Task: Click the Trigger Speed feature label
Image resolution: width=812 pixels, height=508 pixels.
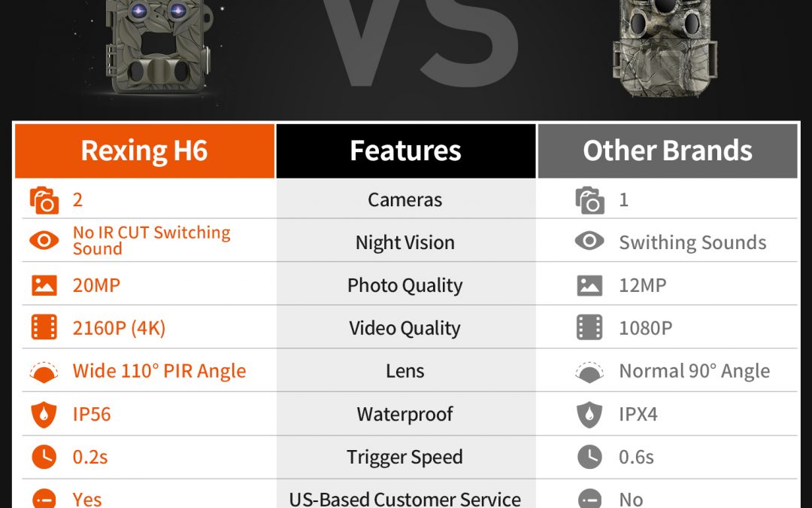Action: 404,458
